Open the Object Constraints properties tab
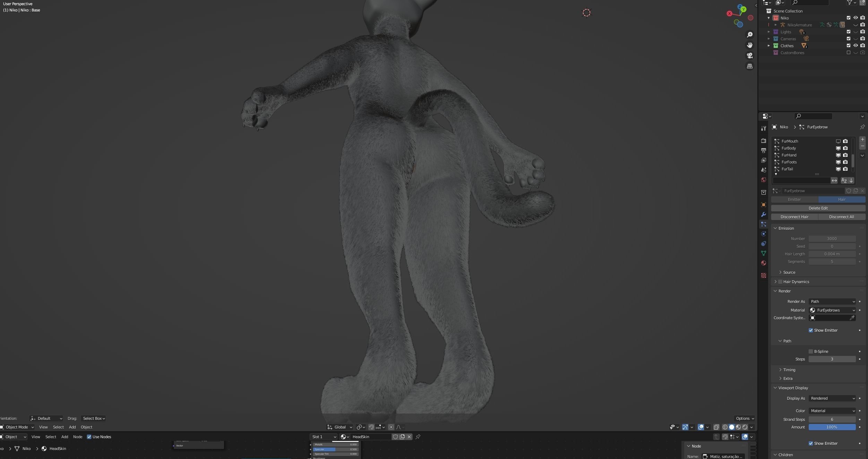The height and width of the screenshot is (459, 868). click(763, 244)
